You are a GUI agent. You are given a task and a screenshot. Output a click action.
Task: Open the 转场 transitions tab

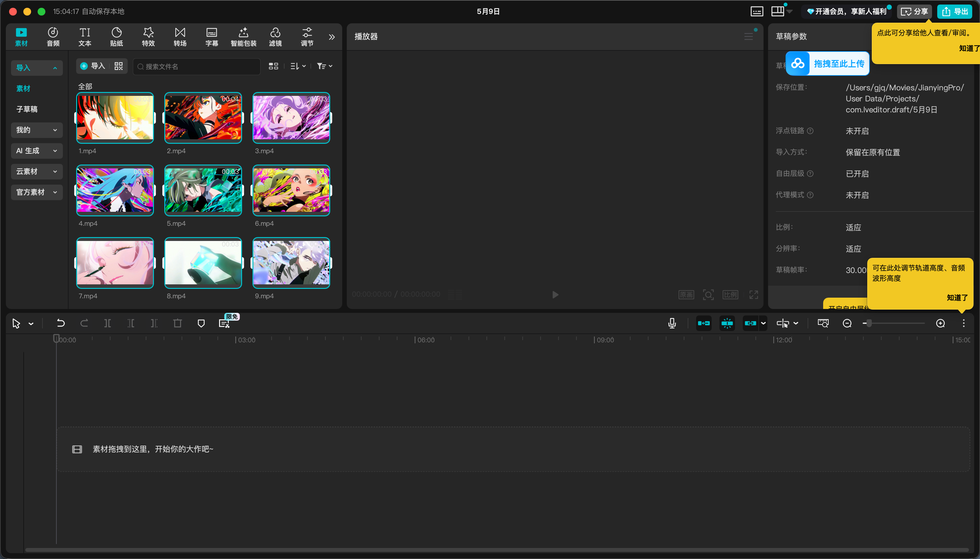(180, 37)
